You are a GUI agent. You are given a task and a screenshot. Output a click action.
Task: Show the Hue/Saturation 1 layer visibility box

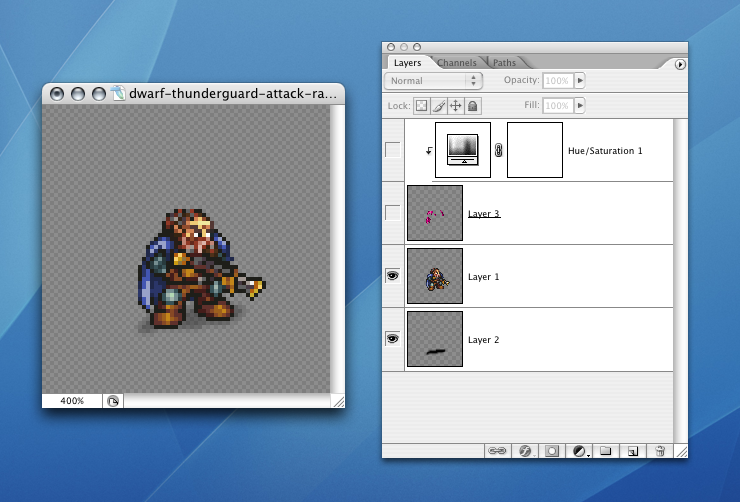pyautogui.click(x=393, y=150)
